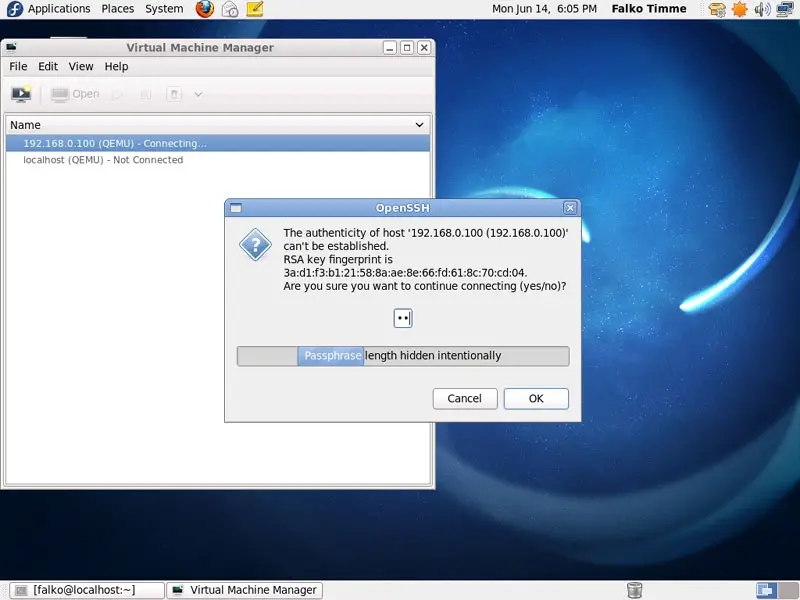Click Cancel in the OpenSSH dialog
This screenshot has width=800, height=600.
coord(465,398)
